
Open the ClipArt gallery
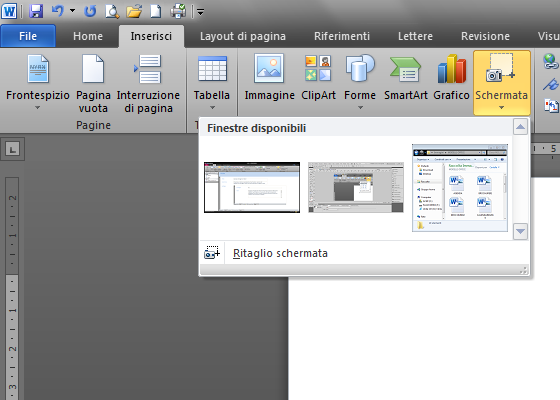318,78
